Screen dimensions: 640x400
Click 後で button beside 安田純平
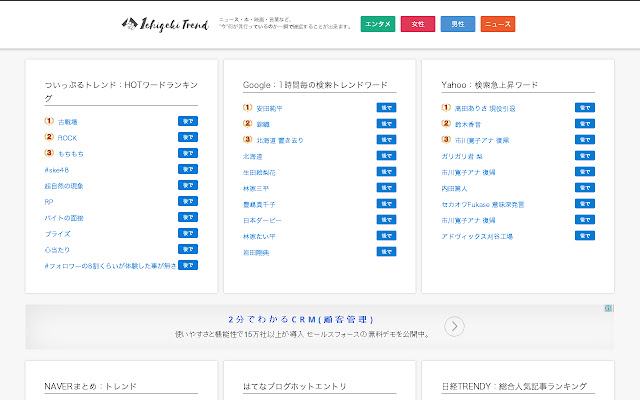386,108
